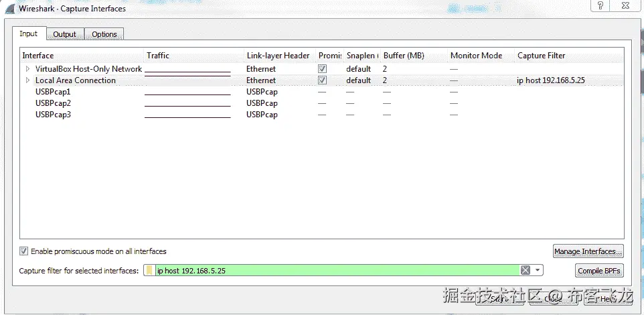The height and width of the screenshot is (315, 644).
Task: Disable promiscuous mode on all interfaces
Action: pyautogui.click(x=24, y=251)
